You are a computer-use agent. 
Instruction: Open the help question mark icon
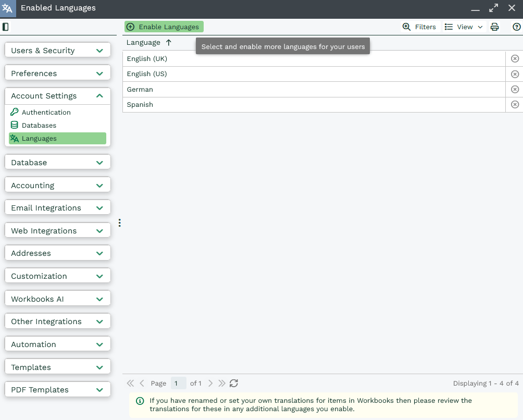tap(516, 27)
